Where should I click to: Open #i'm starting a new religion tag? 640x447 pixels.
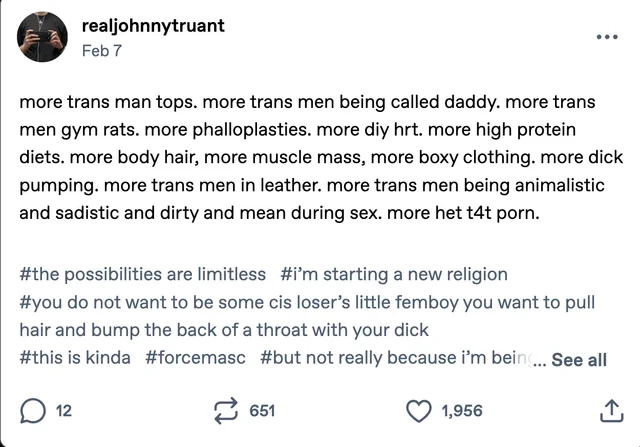[394, 274]
